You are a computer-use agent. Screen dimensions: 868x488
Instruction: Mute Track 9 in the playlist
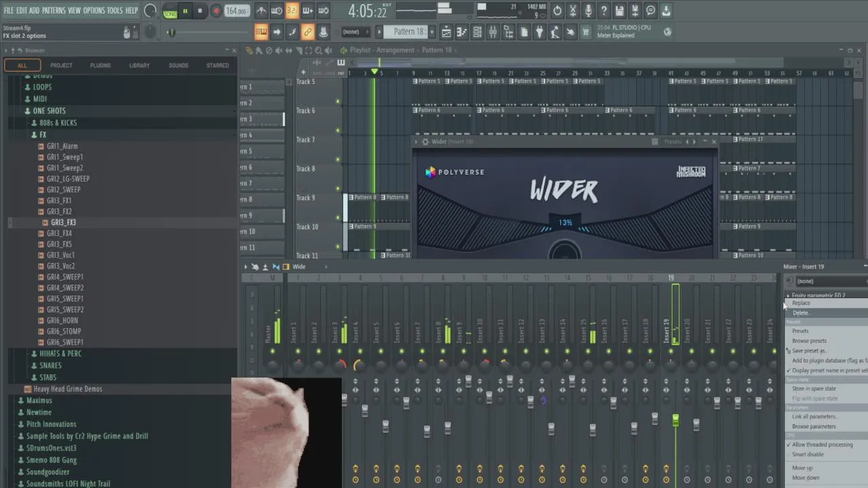tap(338, 218)
